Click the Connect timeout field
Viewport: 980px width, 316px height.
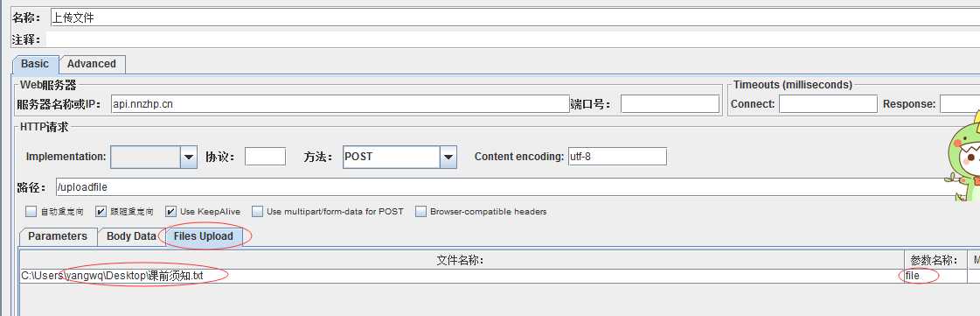click(x=828, y=104)
